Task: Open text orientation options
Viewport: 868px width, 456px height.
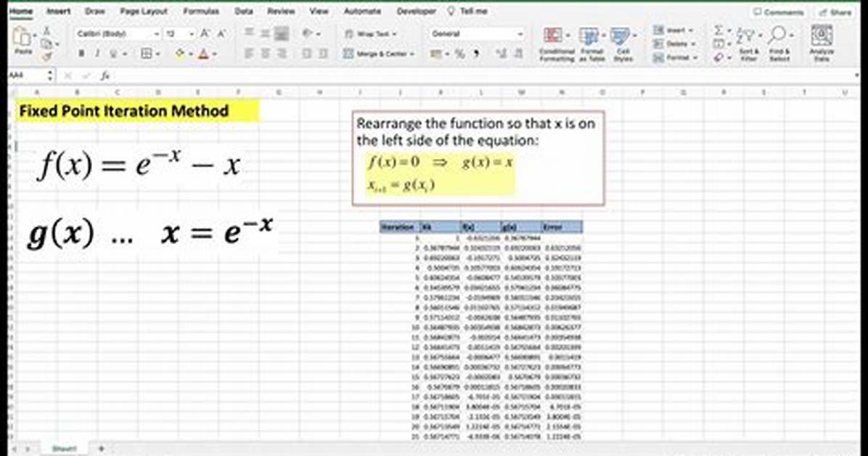Action: pyautogui.click(x=310, y=34)
